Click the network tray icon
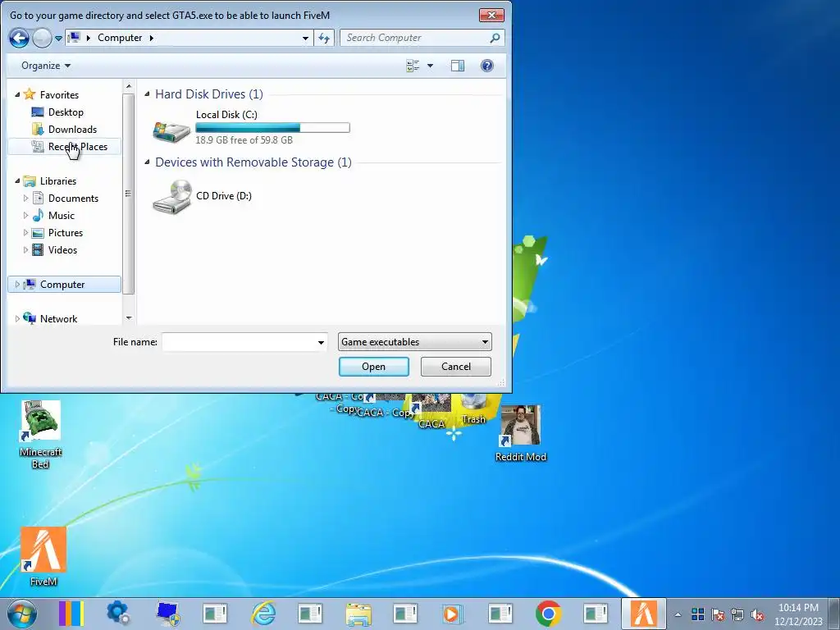Viewport: 840px width, 630px height. click(737, 614)
